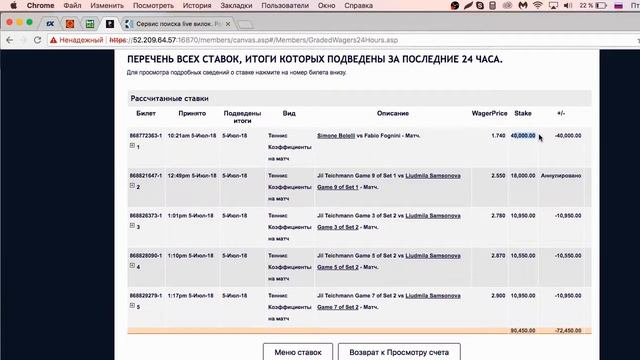
Task: Open the Game 3 of Set 2 link
Action: pyautogui.click(x=338, y=227)
